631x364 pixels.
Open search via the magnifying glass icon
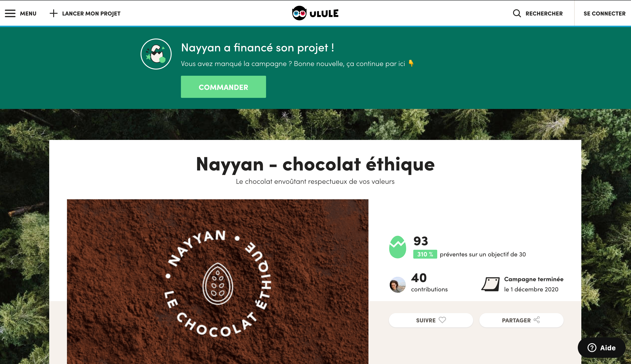click(517, 13)
